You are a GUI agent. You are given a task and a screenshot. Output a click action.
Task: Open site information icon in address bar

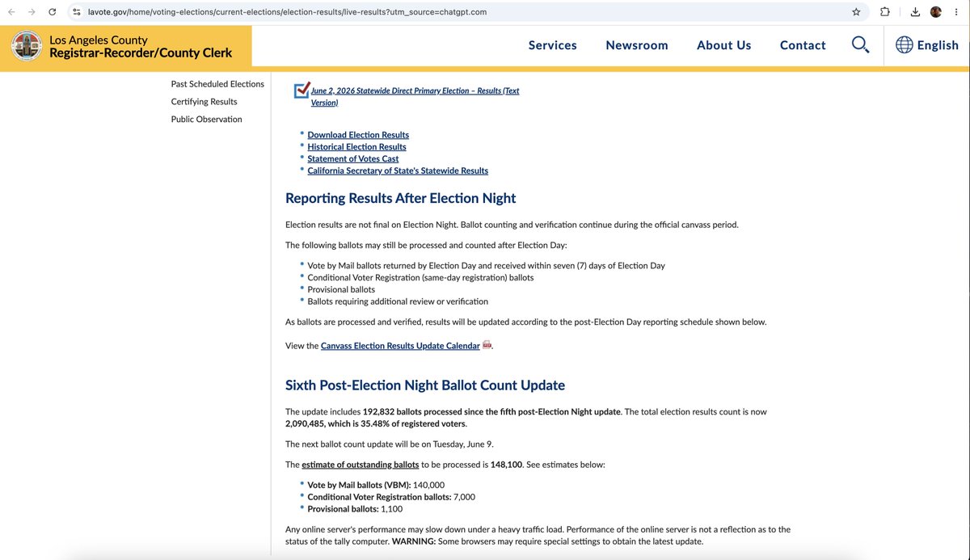pyautogui.click(x=76, y=12)
